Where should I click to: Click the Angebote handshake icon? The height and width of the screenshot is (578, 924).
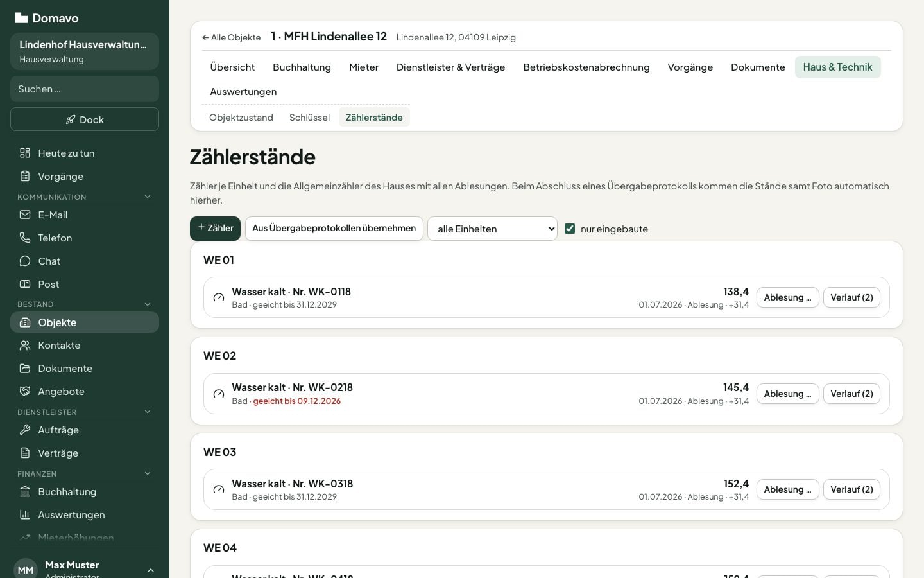(25, 391)
